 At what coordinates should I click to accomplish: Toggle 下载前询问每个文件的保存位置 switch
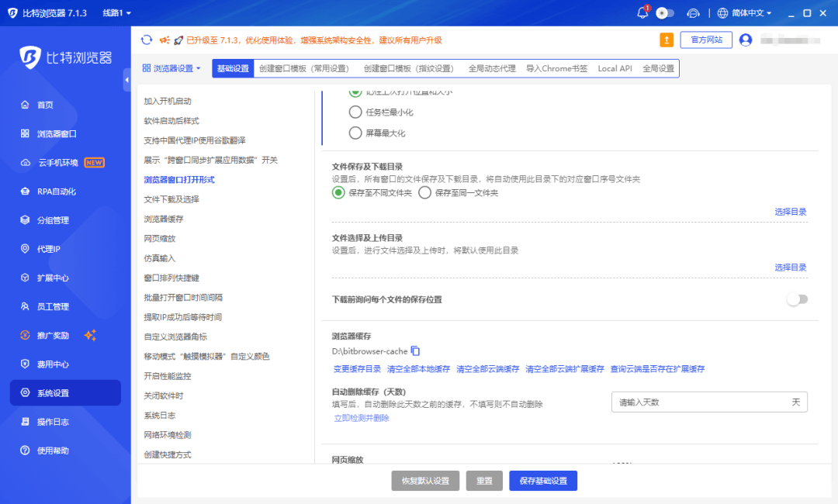(798, 299)
